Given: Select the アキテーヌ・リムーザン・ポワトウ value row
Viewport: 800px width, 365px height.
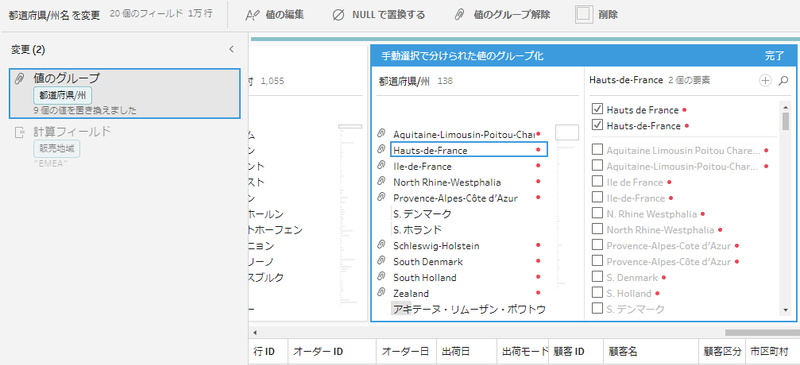Looking at the screenshot, I should tap(468, 308).
